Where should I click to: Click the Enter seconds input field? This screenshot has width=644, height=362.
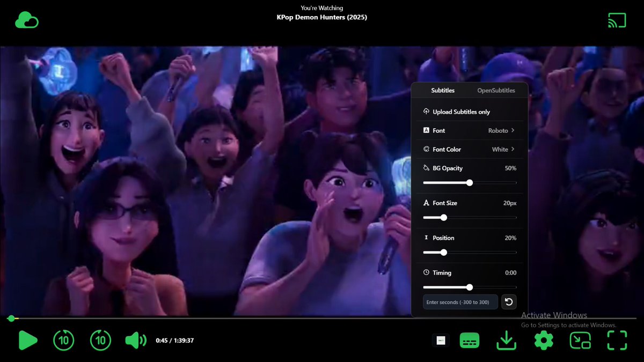click(460, 302)
